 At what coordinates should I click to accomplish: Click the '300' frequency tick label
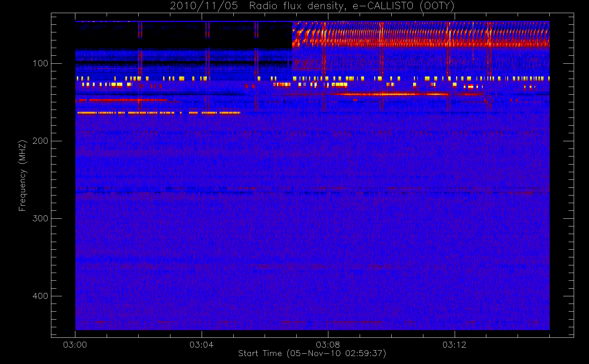click(x=40, y=218)
